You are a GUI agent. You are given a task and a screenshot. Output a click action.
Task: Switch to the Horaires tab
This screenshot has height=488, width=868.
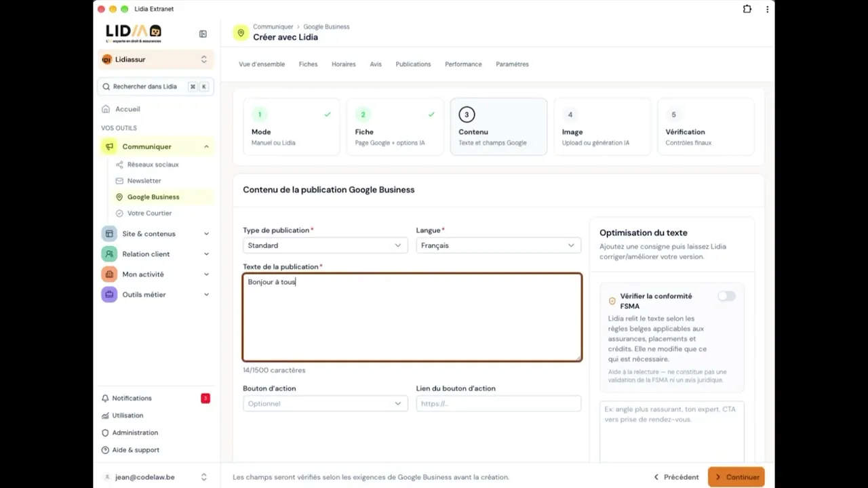[x=344, y=64]
